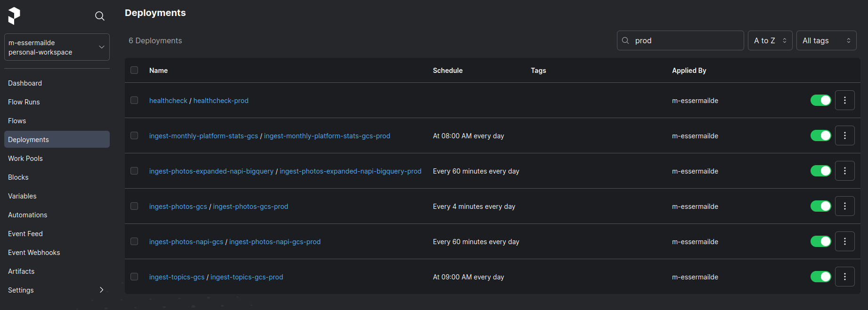Image resolution: width=868 pixels, height=310 pixels.
Task: Tick the checkbox for ingest-photos-gcs deployment
Action: point(134,206)
